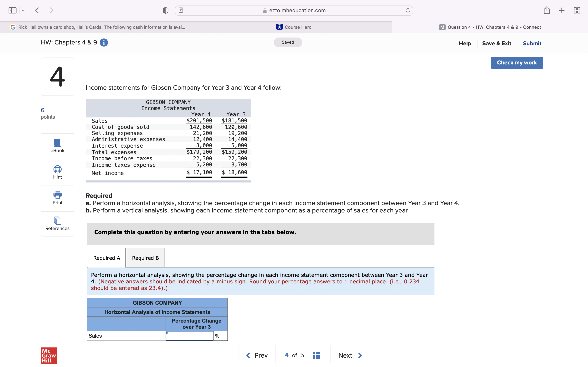588x367 pixels.
Task: Click the Submit link
Action: tap(532, 43)
